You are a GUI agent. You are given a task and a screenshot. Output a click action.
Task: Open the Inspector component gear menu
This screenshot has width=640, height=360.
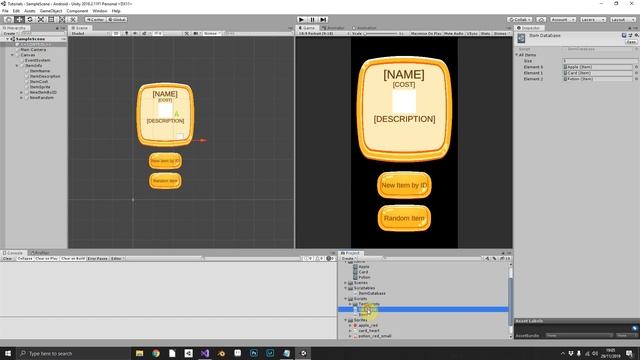tap(636, 36)
